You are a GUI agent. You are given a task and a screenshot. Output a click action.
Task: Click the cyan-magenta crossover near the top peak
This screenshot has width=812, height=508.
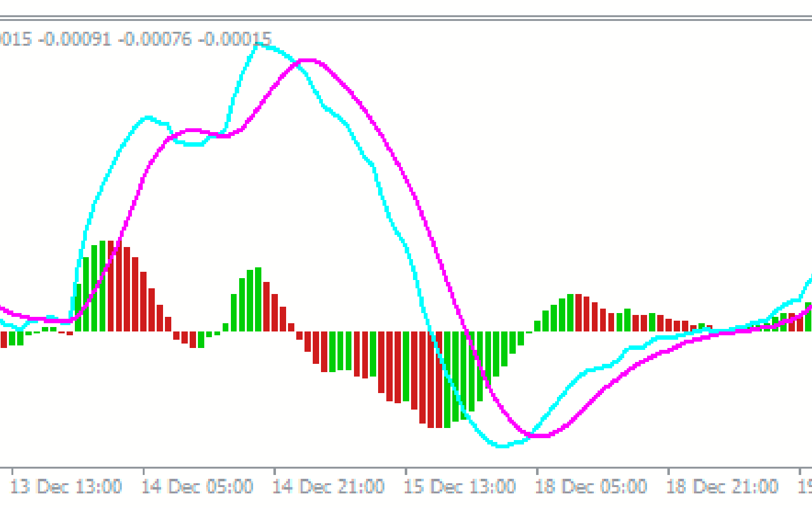[294, 63]
